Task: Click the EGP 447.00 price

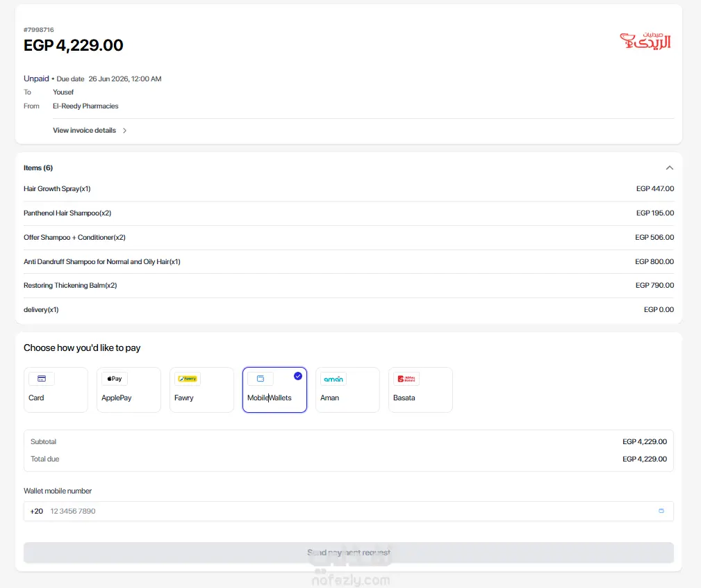Action: pyautogui.click(x=655, y=188)
